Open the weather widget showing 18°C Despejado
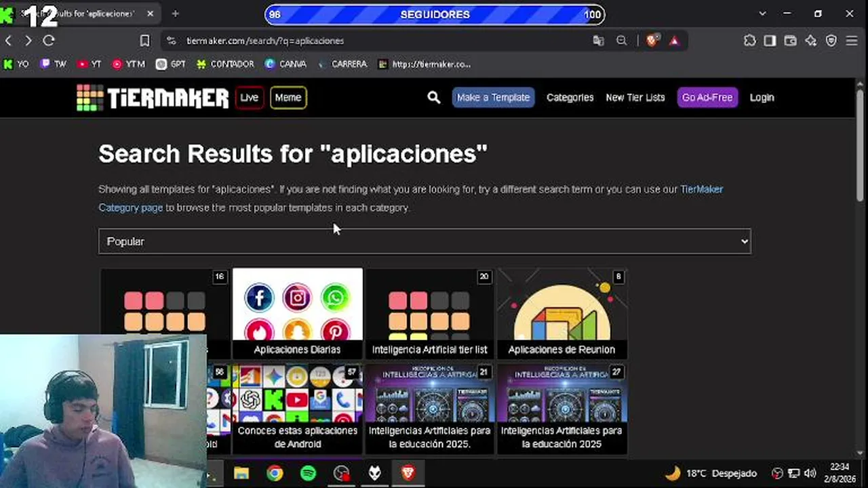The width and height of the screenshot is (868, 488). (x=711, y=473)
